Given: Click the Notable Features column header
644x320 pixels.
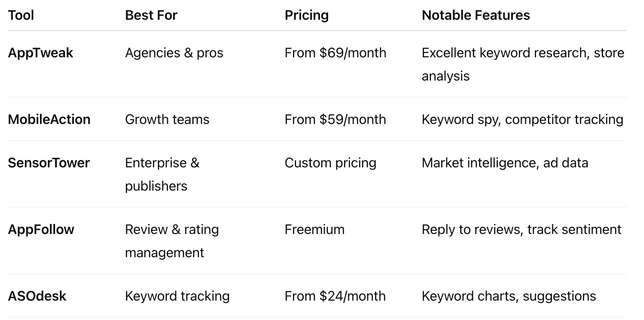Looking at the screenshot, I should pyautogui.click(x=476, y=15).
